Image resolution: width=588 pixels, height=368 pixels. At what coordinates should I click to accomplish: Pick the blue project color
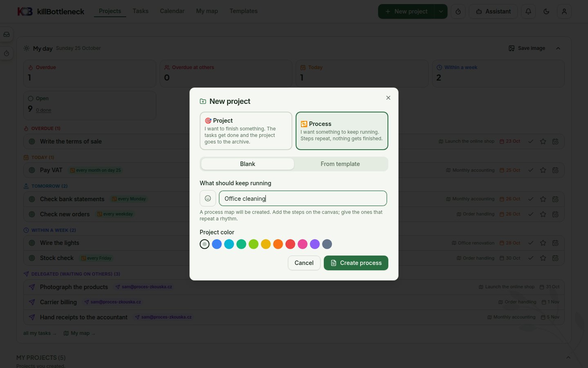[x=217, y=244]
